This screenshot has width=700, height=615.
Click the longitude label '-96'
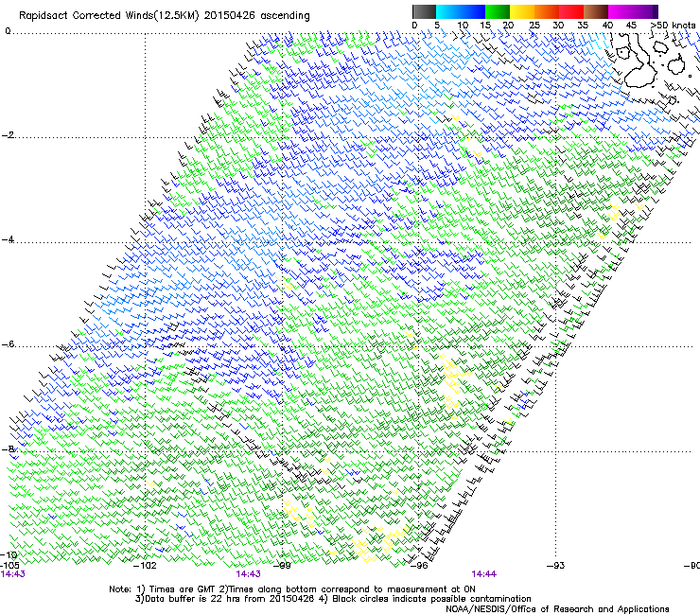click(419, 566)
